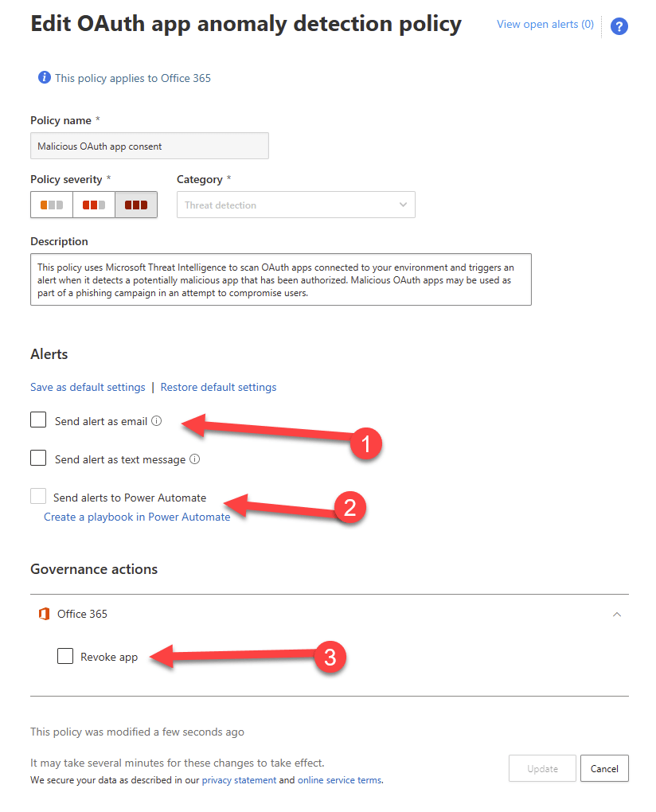Tick the Revoke app checkbox
Viewport: 656px width, 812px height.
click(x=65, y=656)
